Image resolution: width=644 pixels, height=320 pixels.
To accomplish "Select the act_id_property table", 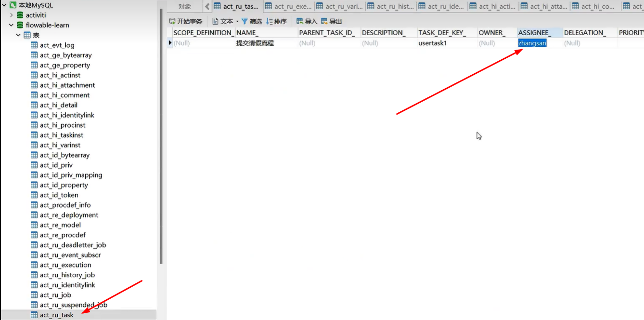I will [x=64, y=185].
